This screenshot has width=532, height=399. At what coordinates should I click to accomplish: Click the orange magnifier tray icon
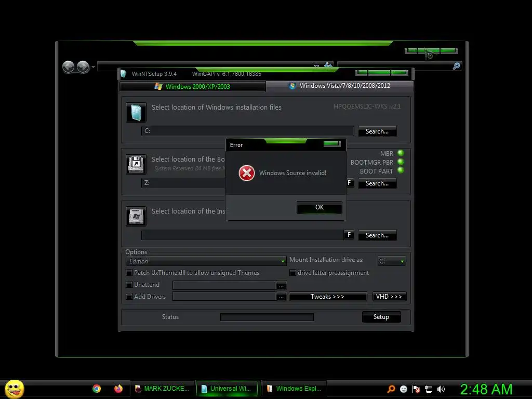[391, 389]
